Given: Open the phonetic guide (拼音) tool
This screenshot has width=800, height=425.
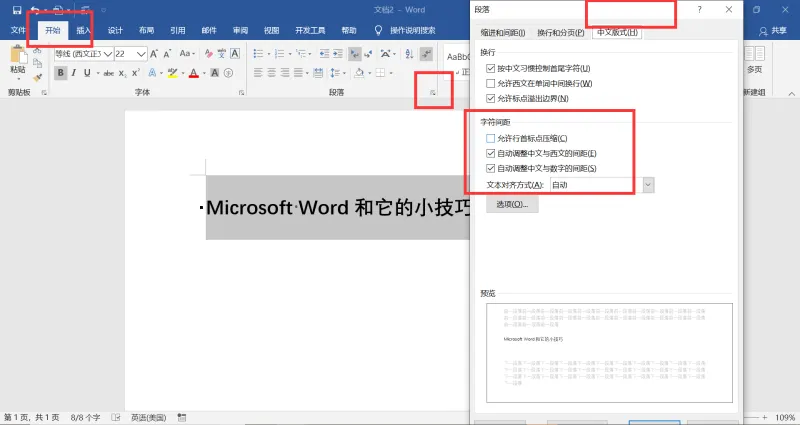Looking at the screenshot, I should pyautogui.click(x=221, y=54).
